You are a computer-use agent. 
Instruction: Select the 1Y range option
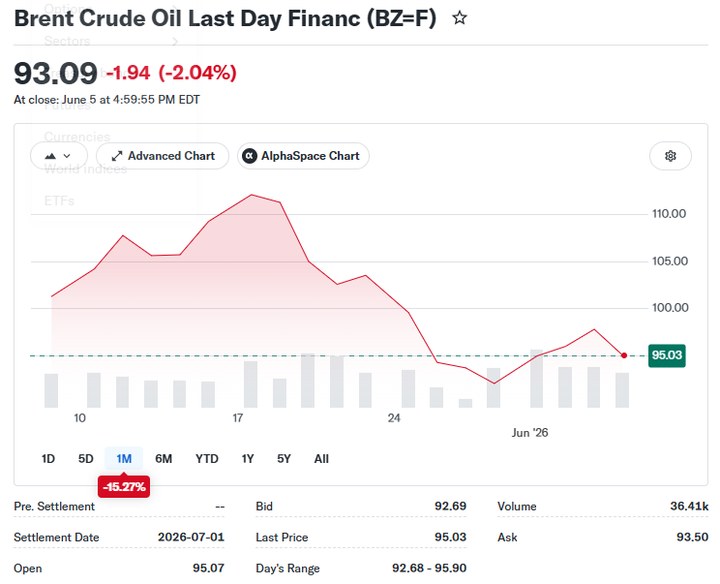tap(248, 459)
